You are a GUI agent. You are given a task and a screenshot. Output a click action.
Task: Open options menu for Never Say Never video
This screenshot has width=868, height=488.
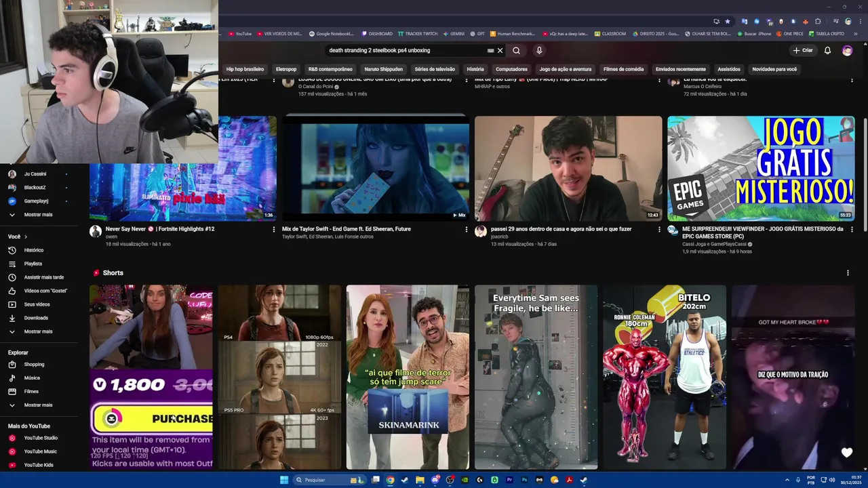(x=274, y=229)
